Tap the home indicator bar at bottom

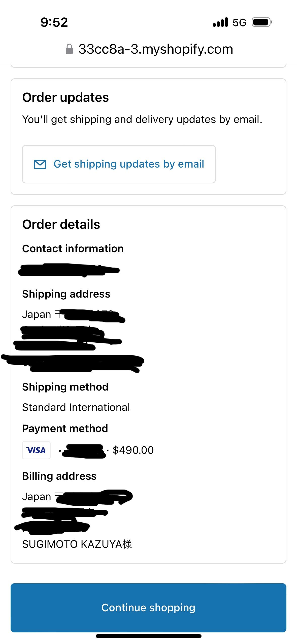tap(148, 636)
